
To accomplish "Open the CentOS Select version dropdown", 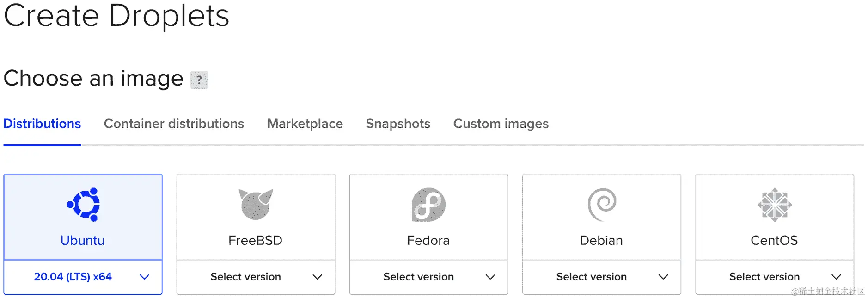I will point(775,277).
